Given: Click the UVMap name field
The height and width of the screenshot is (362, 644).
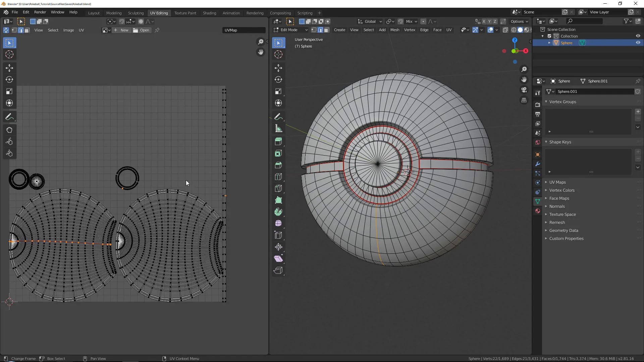Looking at the screenshot, I should tap(244, 30).
